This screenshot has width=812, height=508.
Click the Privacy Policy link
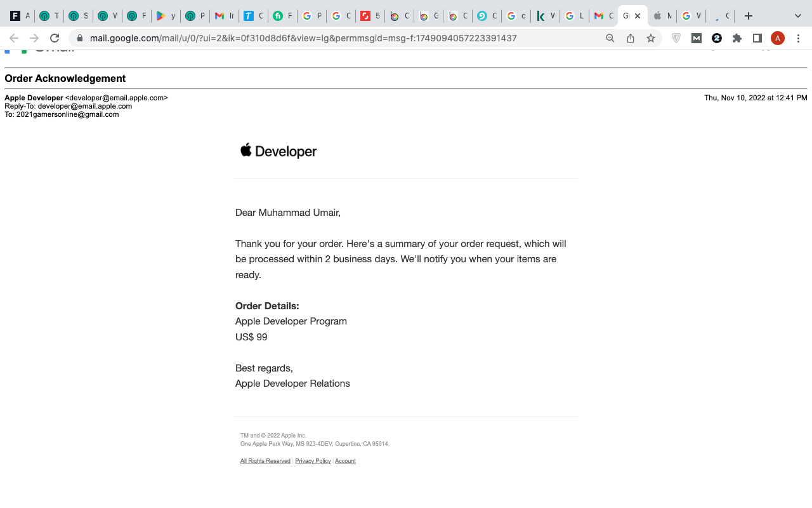(x=313, y=461)
